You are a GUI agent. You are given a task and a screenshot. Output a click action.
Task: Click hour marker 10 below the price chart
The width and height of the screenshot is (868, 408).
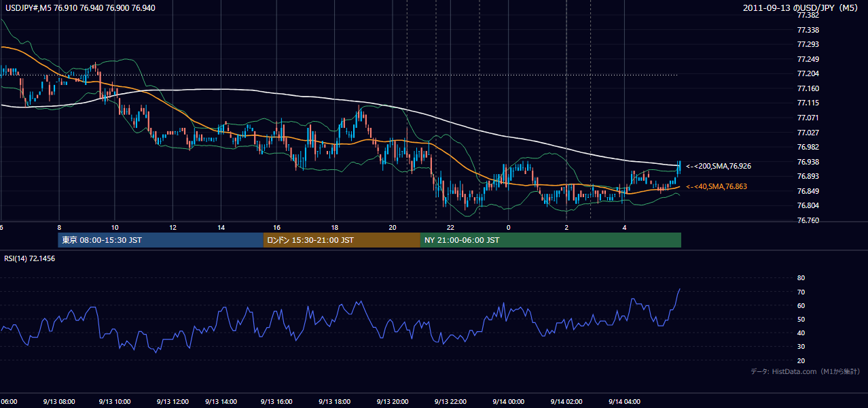(115, 226)
